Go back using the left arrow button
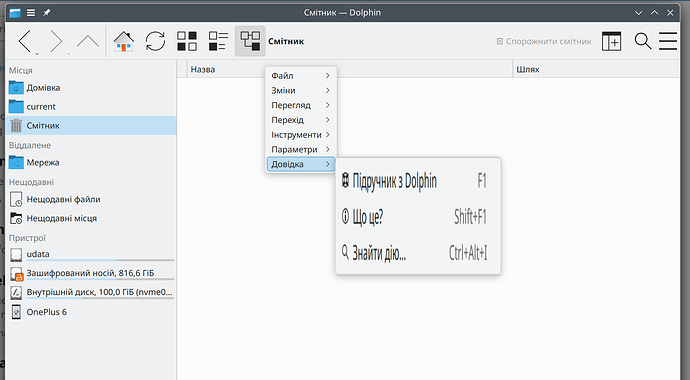This screenshot has height=380, width=690. pyautogui.click(x=26, y=41)
